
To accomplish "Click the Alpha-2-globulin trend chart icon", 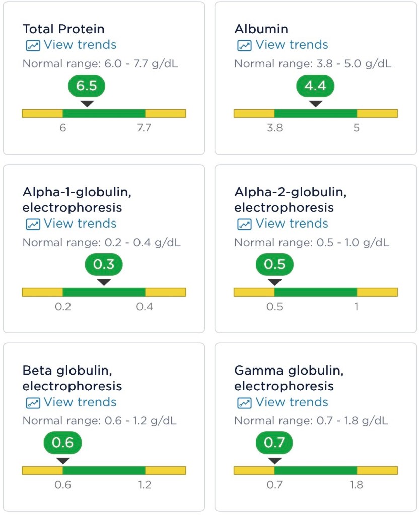I will tap(244, 224).
